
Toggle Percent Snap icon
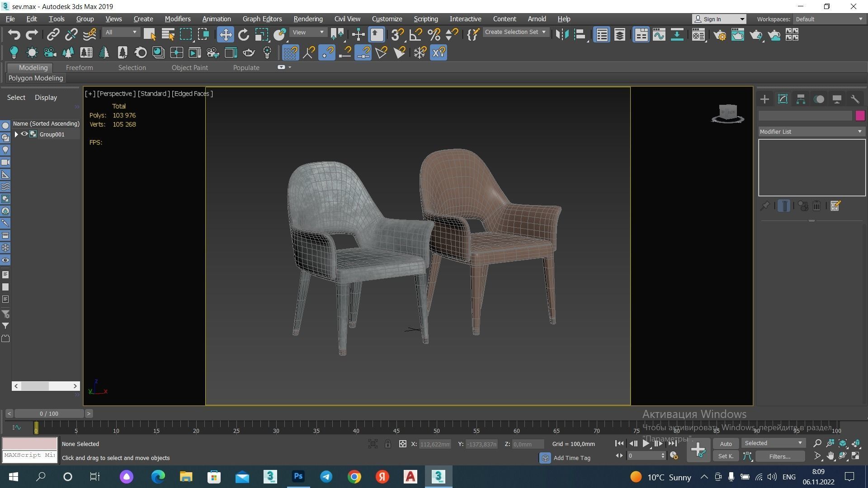coord(434,35)
